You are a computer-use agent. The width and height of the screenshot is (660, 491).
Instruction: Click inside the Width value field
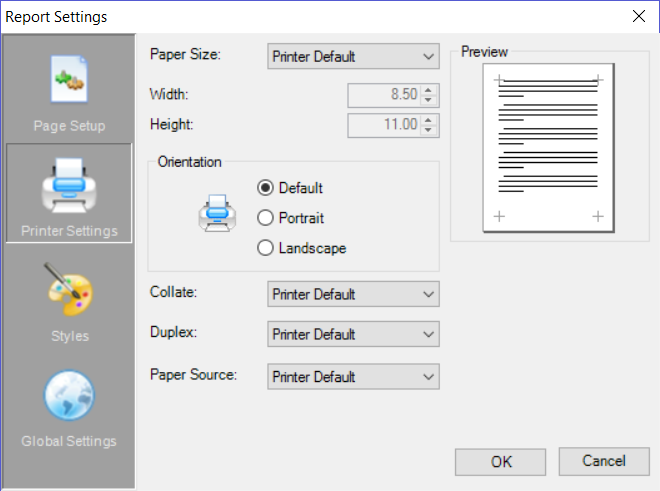point(384,95)
